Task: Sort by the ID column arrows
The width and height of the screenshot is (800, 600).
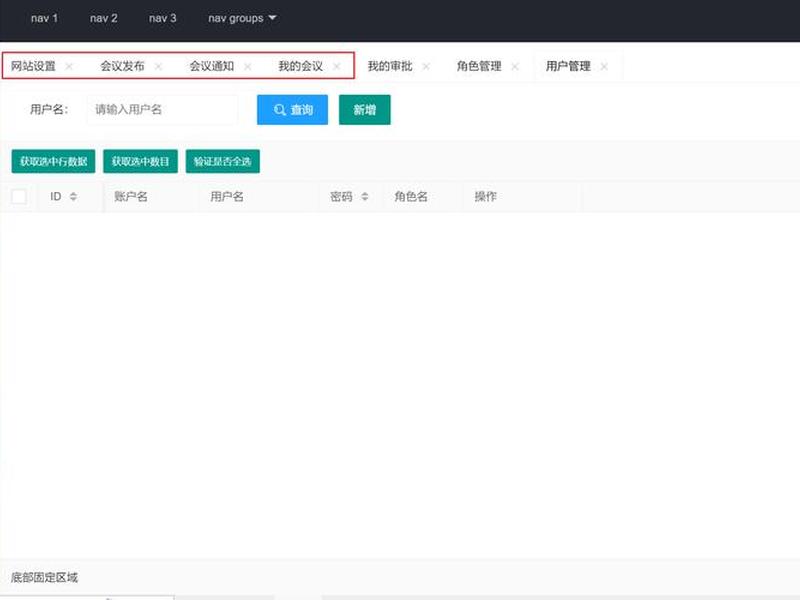Action: coord(73,196)
